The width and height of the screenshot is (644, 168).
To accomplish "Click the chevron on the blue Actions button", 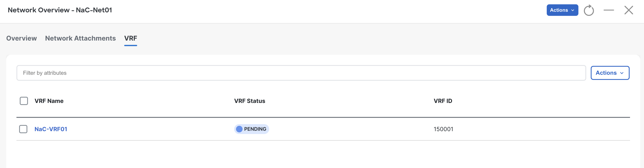I will pyautogui.click(x=573, y=10).
